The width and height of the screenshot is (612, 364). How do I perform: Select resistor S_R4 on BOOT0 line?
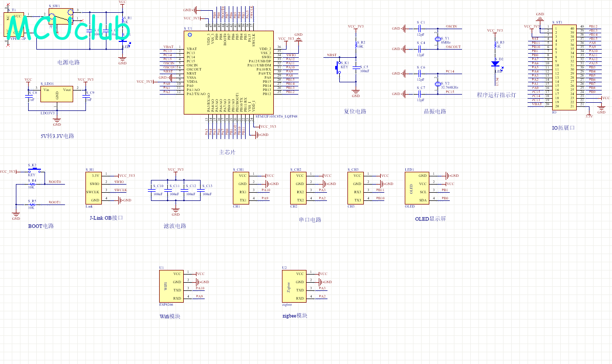[32, 184]
